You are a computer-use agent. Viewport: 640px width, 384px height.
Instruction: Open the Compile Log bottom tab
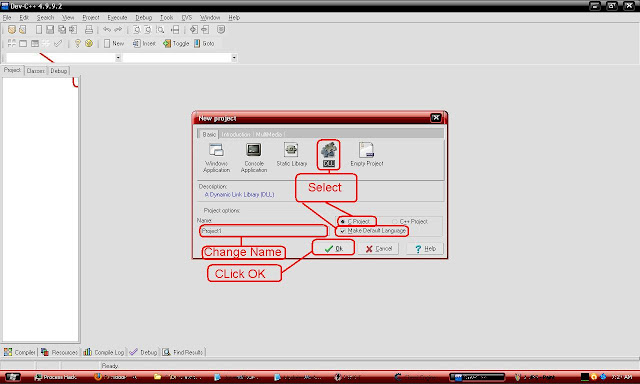[104, 352]
